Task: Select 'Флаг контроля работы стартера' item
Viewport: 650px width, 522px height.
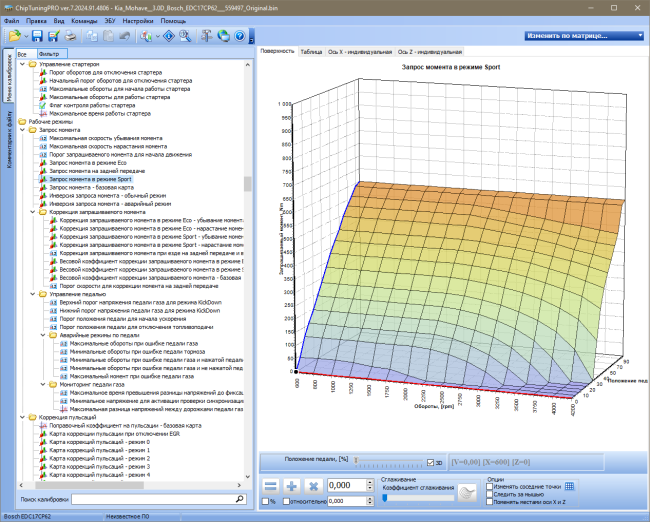Action: point(92,105)
